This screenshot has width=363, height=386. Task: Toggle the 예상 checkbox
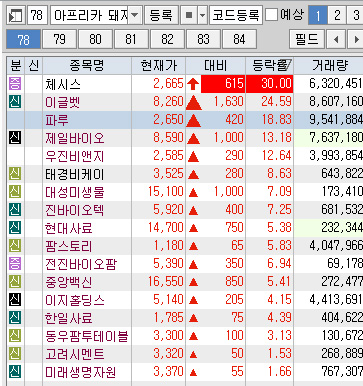[271, 15]
